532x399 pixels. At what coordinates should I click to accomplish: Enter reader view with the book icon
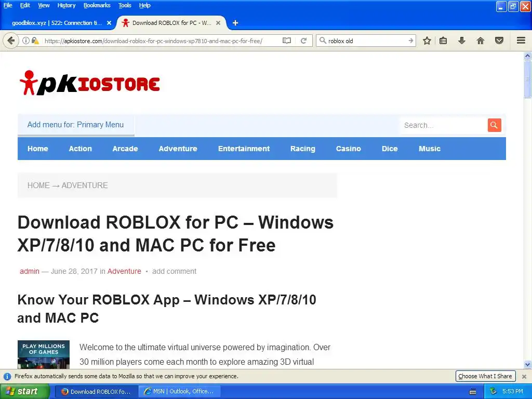point(287,41)
